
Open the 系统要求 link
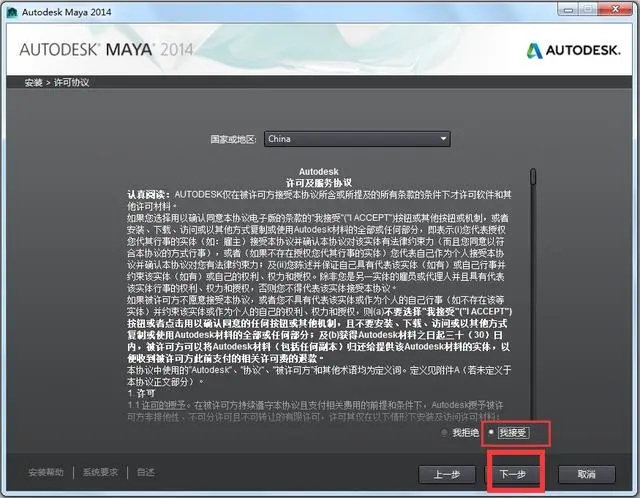coord(100,472)
